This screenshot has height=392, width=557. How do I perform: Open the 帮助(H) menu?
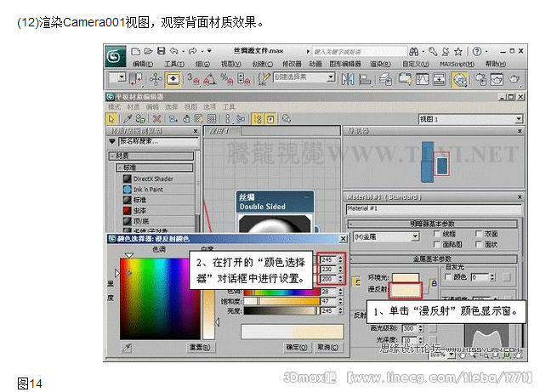tap(496, 64)
